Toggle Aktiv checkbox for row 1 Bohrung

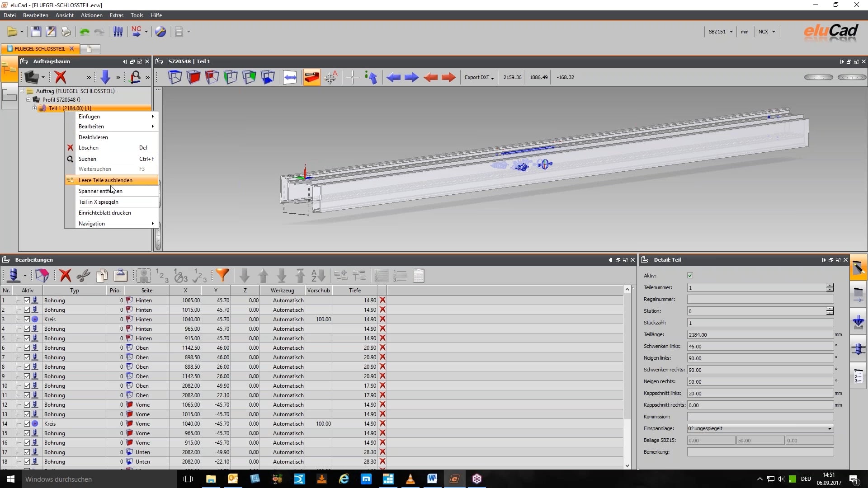coord(27,300)
